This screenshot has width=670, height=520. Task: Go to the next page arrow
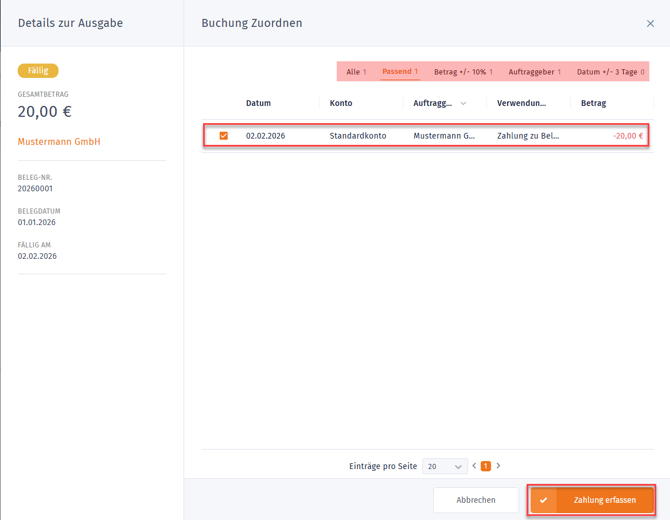click(x=498, y=466)
